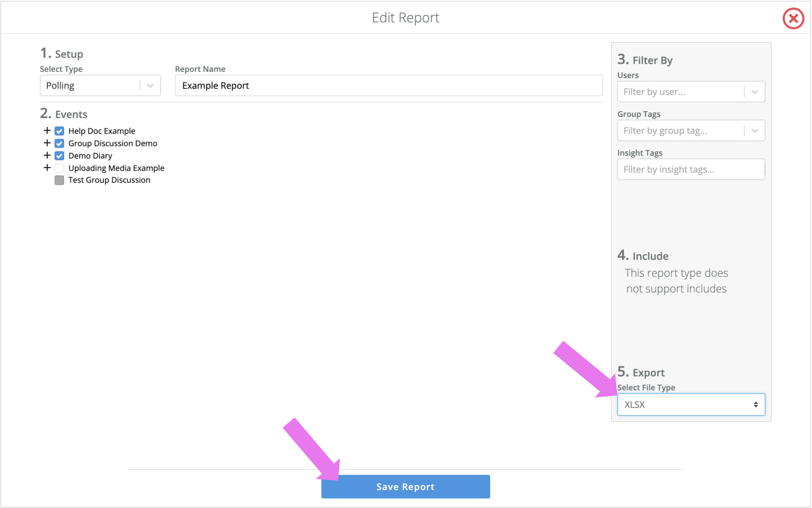Expand Uploading Media Example plus icon

click(47, 167)
